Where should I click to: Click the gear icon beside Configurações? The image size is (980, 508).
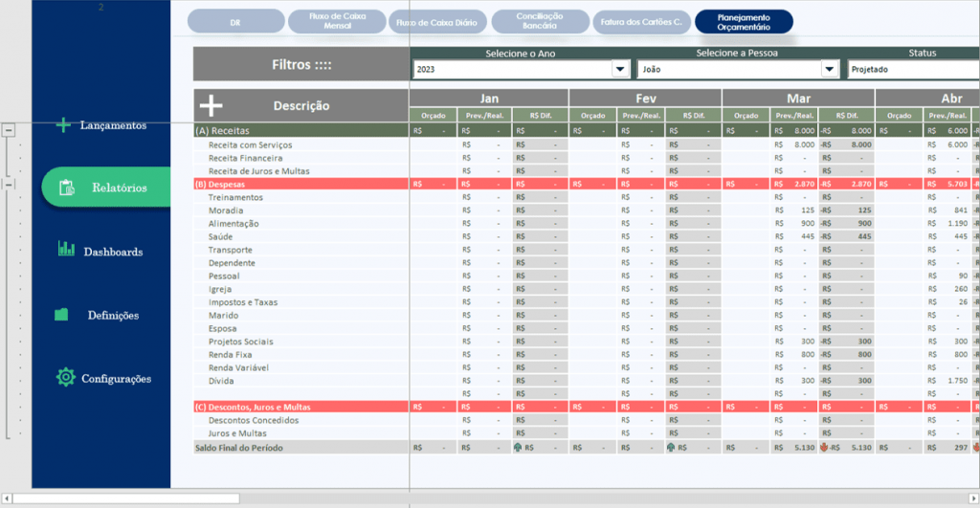pyautogui.click(x=66, y=377)
